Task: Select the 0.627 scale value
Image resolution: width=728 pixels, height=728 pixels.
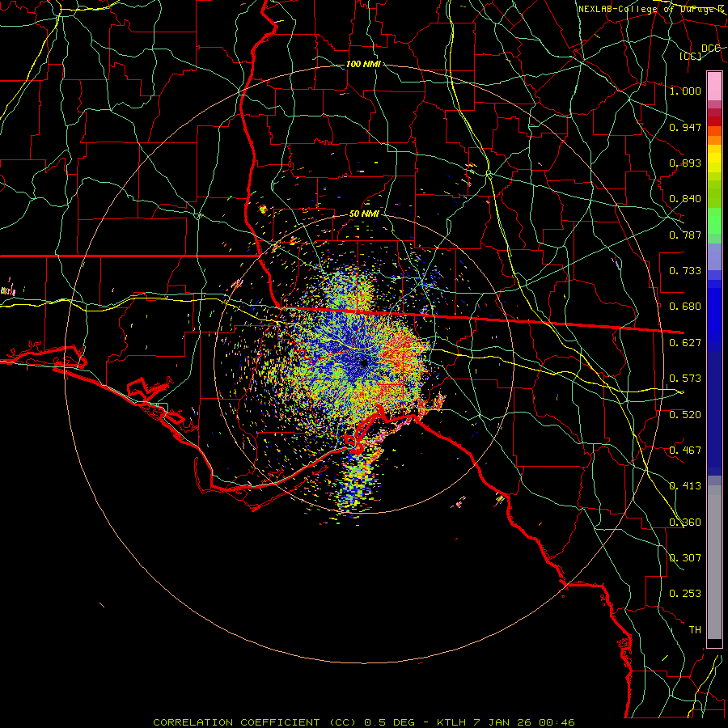Action: tap(685, 343)
